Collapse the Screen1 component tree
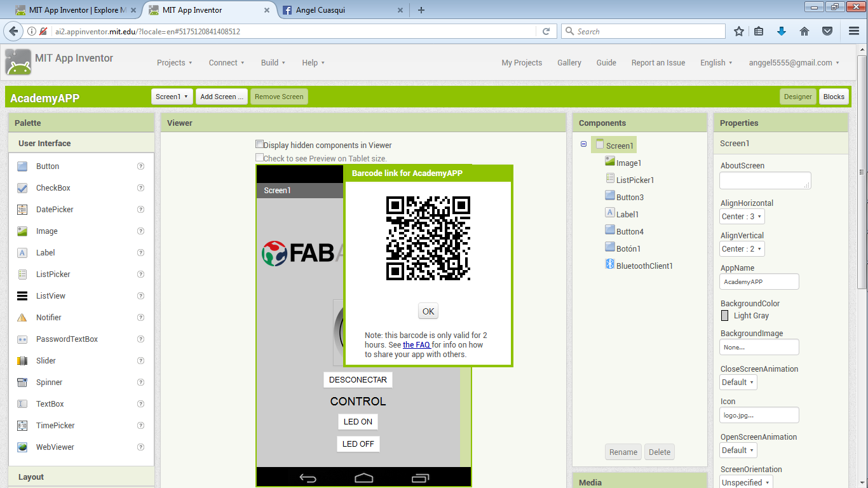This screenshot has height=488, width=868. (x=583, y=144)
